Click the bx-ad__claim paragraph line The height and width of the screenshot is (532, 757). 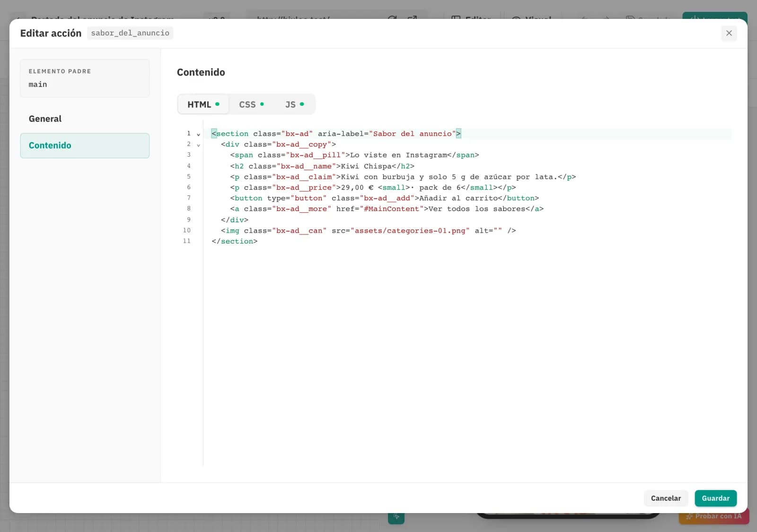click(x=403, y=177)
